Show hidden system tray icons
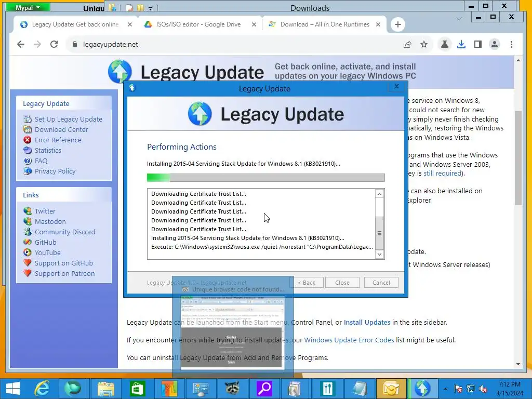 click(x=445, y=389)
